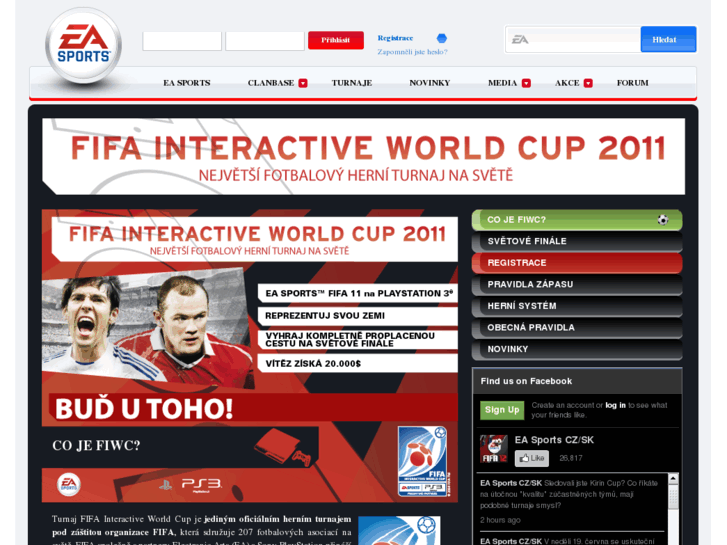Click the BUĎ U TOHO! promo banner

point(254,408)
